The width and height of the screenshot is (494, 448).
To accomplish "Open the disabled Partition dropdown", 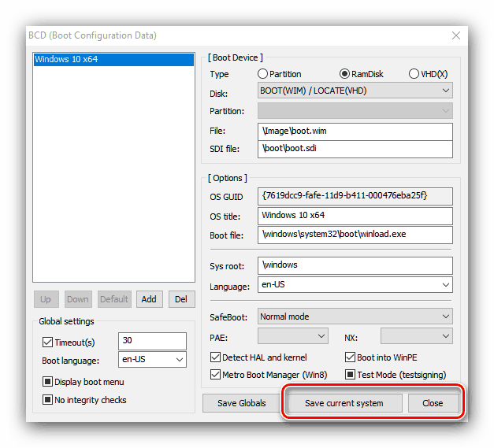I will tap(355, 110).
